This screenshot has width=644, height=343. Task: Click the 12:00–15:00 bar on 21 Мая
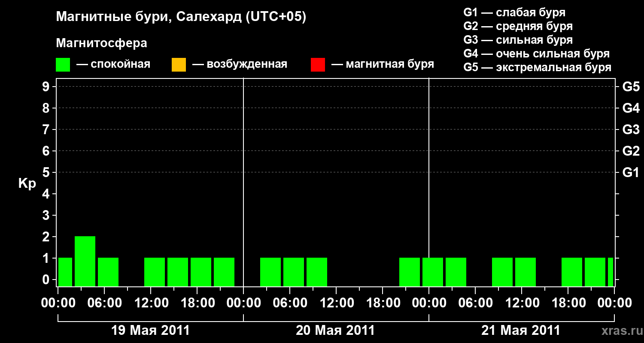pos(526,272)
